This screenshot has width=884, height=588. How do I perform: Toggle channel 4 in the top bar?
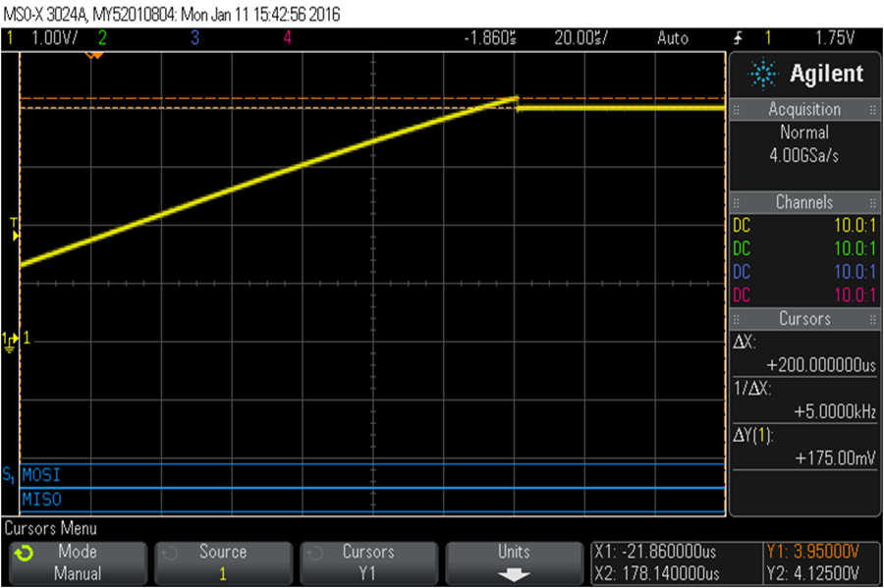pos(287,37)
